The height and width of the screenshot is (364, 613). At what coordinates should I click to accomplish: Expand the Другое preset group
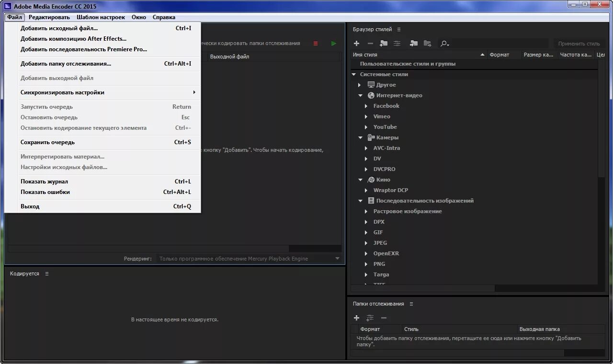pos(360,85)
